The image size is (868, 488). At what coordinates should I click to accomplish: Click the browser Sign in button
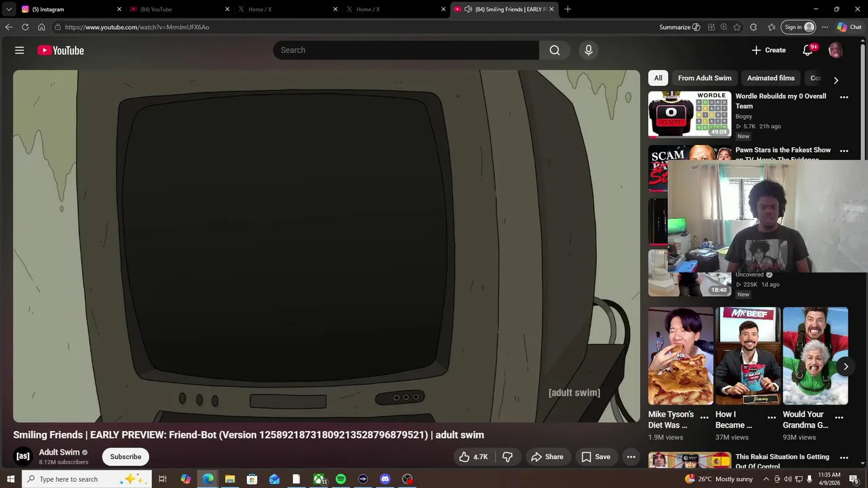(798, 27)
